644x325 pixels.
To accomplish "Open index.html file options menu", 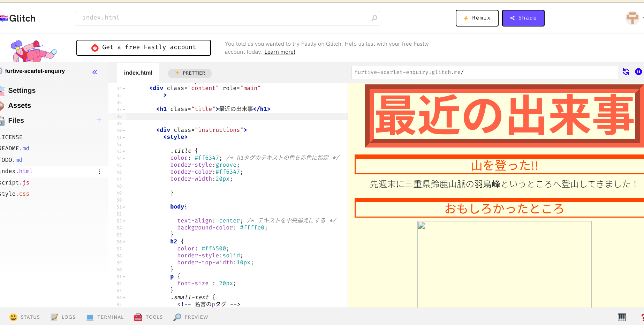I will 99,172.
